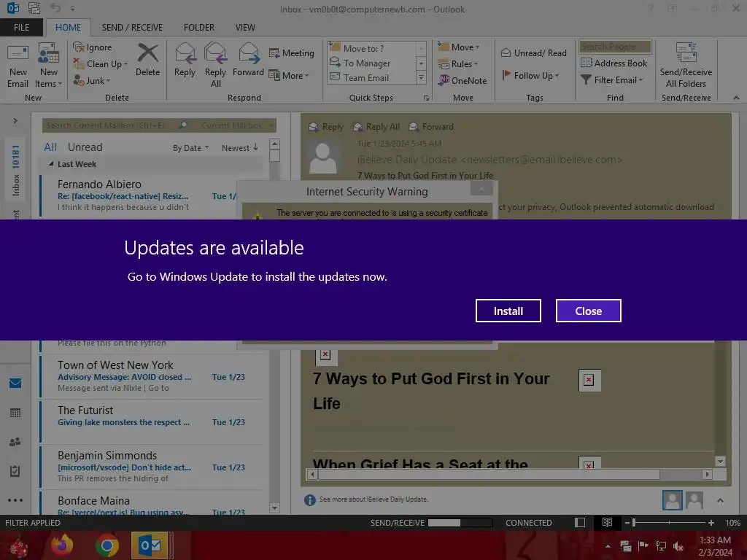Collapse the ribbon
The width and height of the screenshot is (747, 560).
pyautogui.click(x=736, y=98)
